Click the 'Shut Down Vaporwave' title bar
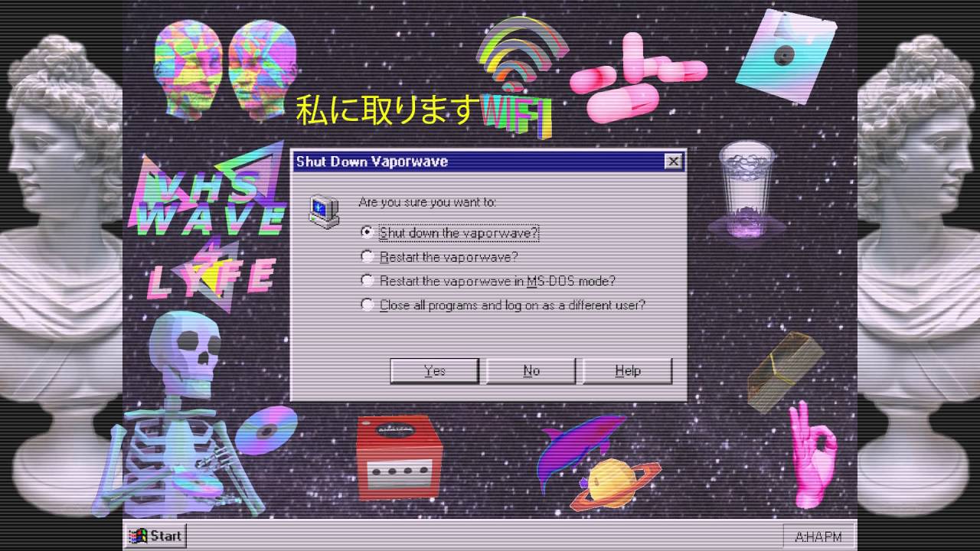Viewport: 980px width, 551px height. click(x=488, y=161)
